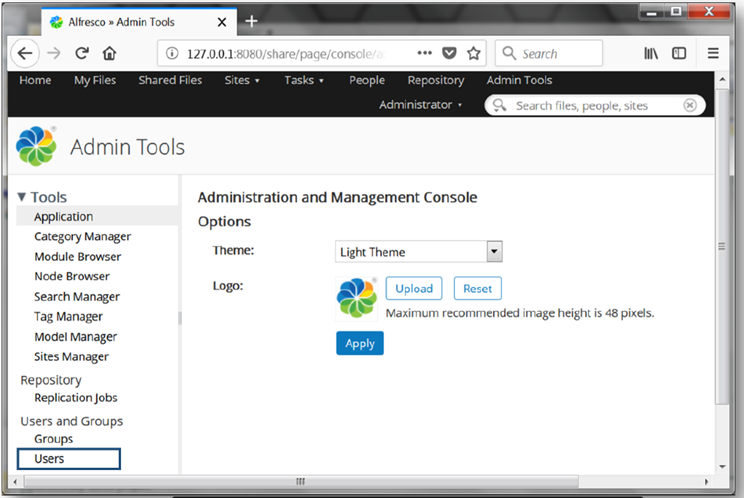Open the Firefox hamburger menu
The width and height of the screenshot is (744, 498).
(713, 54)
